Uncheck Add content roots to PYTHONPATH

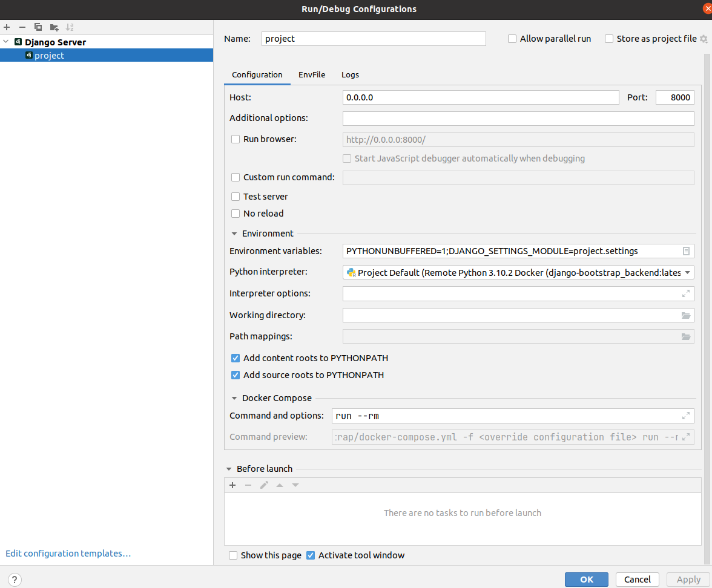[235, 358]
